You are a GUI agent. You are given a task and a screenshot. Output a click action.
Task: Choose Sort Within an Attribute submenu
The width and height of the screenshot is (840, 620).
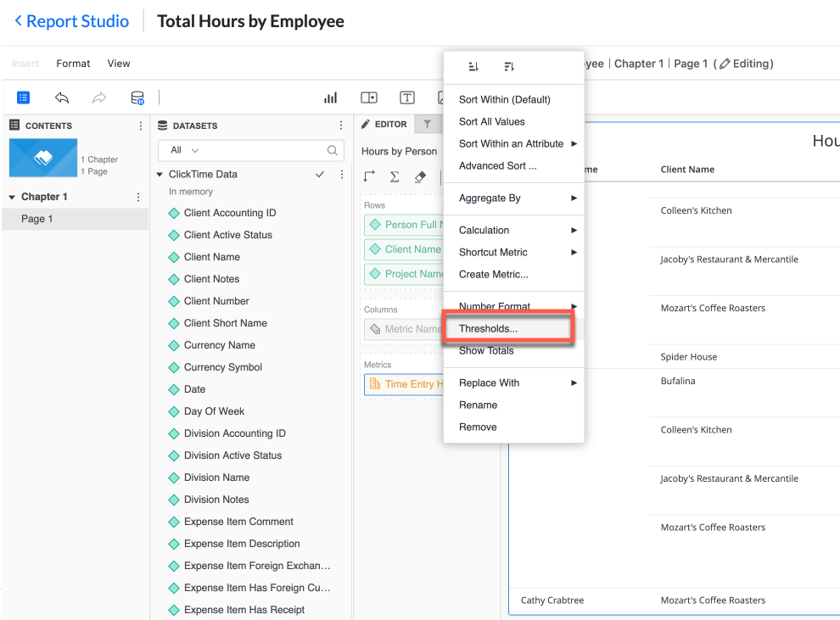[x=511, y=143]
